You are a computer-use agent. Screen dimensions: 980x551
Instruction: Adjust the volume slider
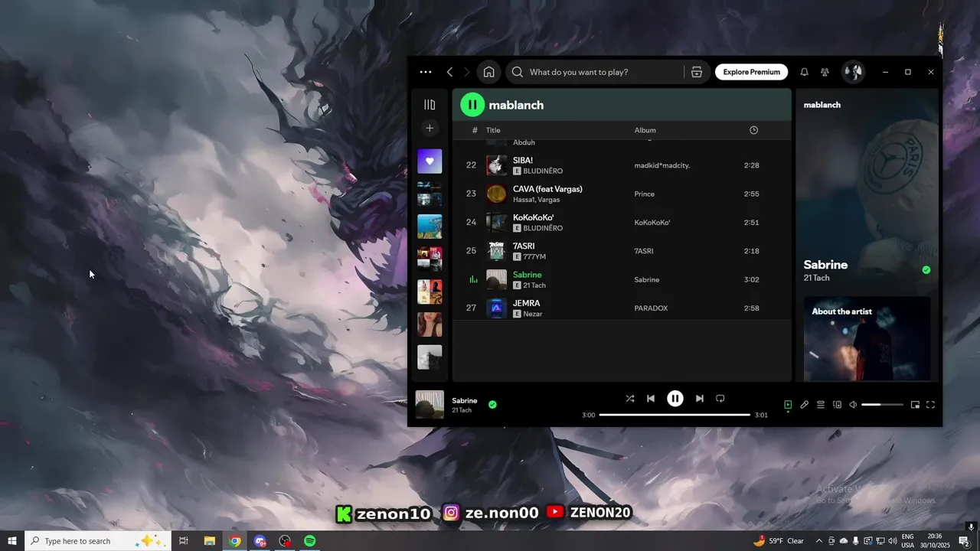[x=882, y=405]
